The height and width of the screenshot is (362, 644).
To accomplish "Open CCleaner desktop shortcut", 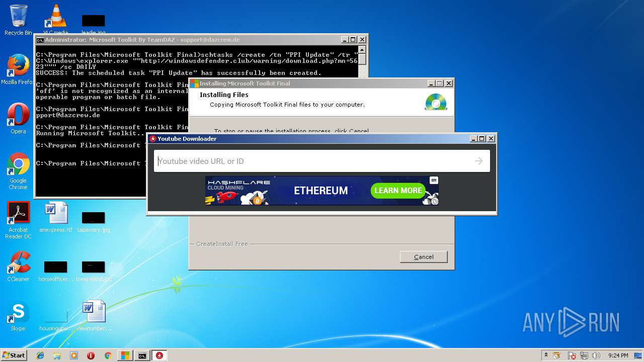I will (18, 266).
